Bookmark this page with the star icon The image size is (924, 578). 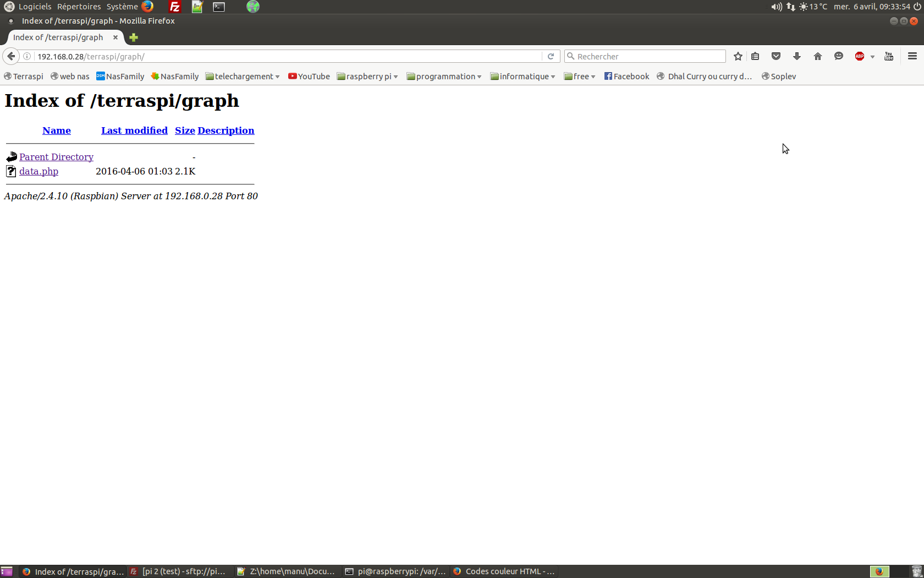[738, 56]
